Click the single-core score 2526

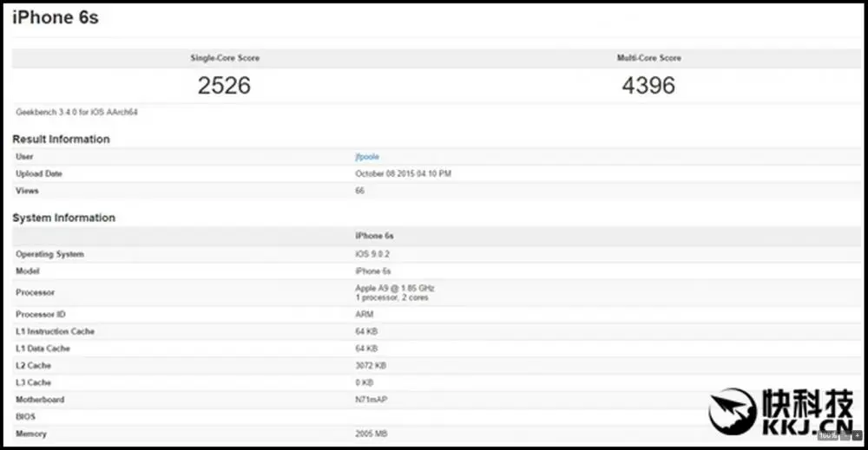(x=224, y=85)
